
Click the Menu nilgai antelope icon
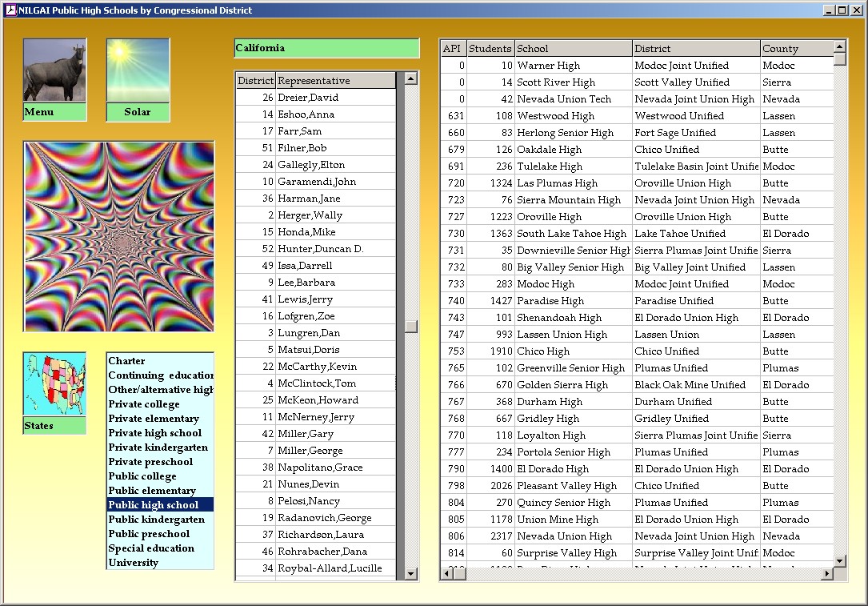[54, 71]
